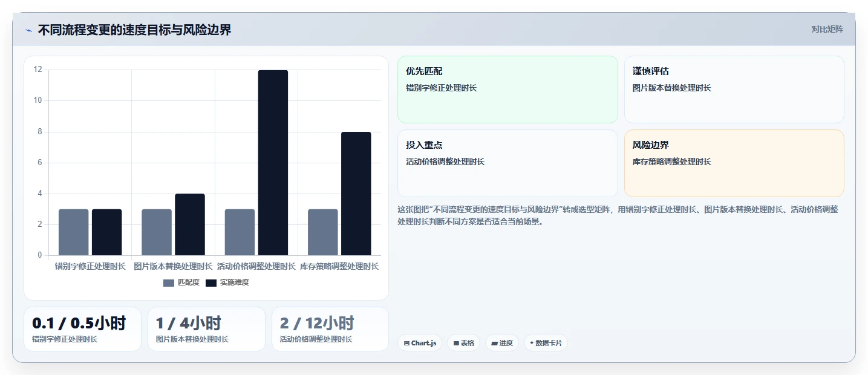The image size is (868, 375).
Task: Click the panel title 不同流程变更的速度目标与风险边界
Action: [134, 30]
